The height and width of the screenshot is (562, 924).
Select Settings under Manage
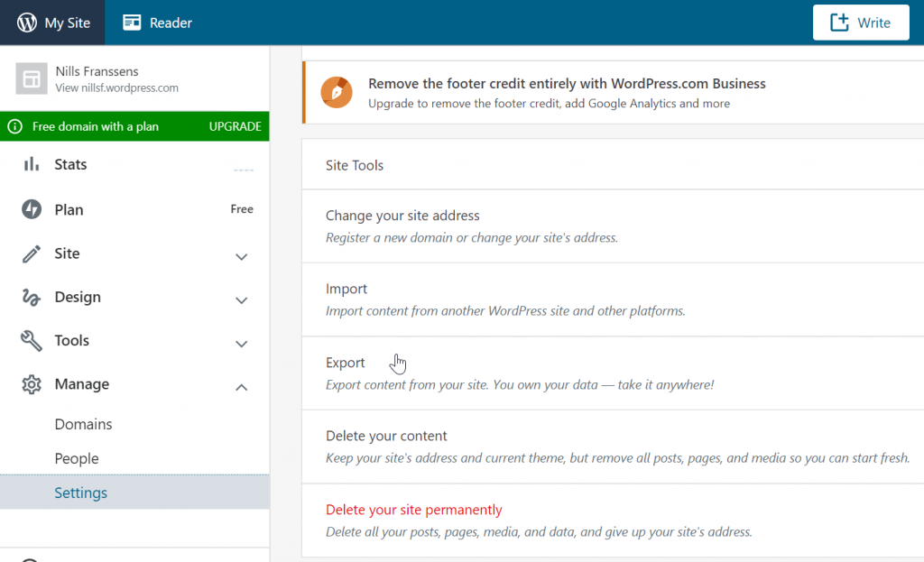click(135, 493)
